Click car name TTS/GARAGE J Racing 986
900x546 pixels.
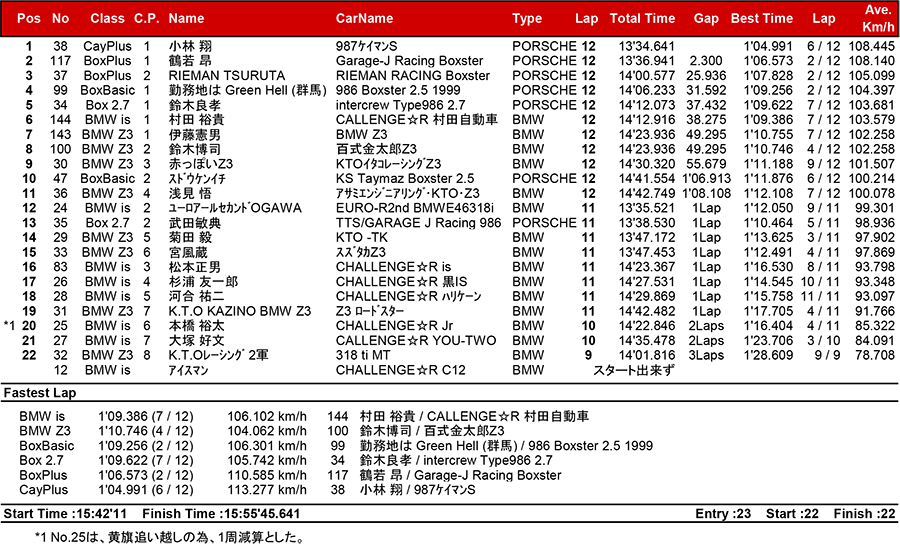[x=418, y=223]
